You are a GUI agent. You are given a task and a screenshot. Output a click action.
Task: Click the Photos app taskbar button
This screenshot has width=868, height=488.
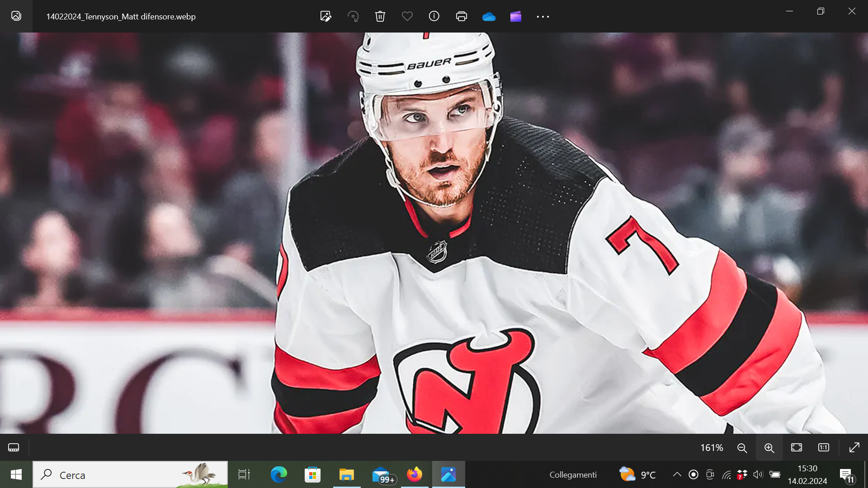click(448, 474)
